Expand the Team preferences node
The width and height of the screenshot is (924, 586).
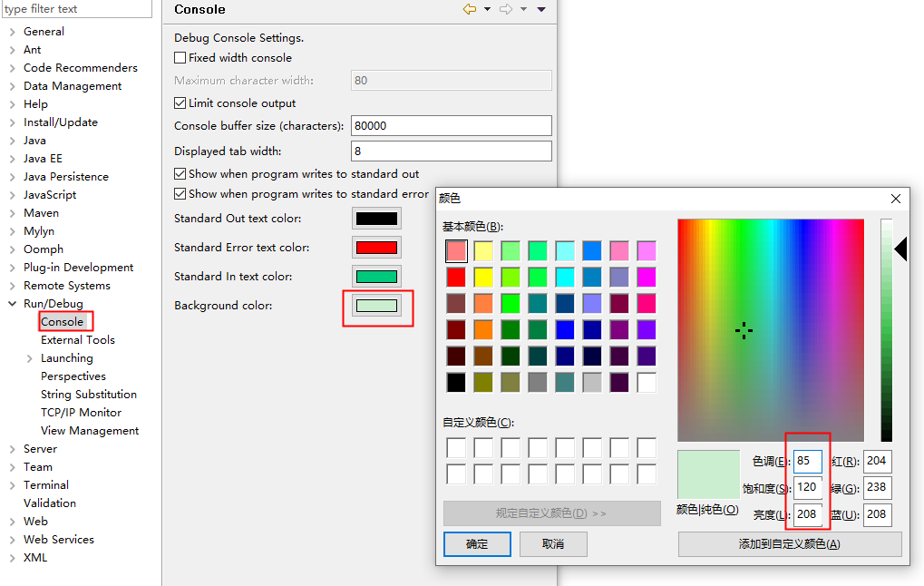pos(13,467)
